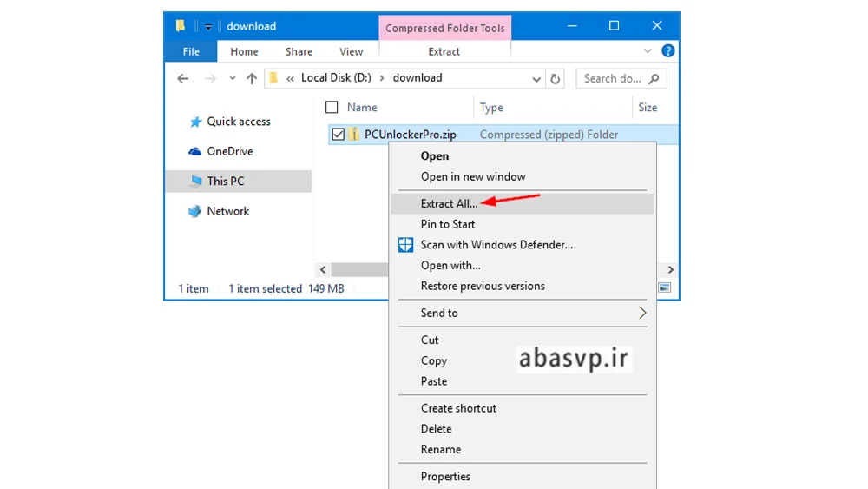Click the folder icon in address bar

273,78
